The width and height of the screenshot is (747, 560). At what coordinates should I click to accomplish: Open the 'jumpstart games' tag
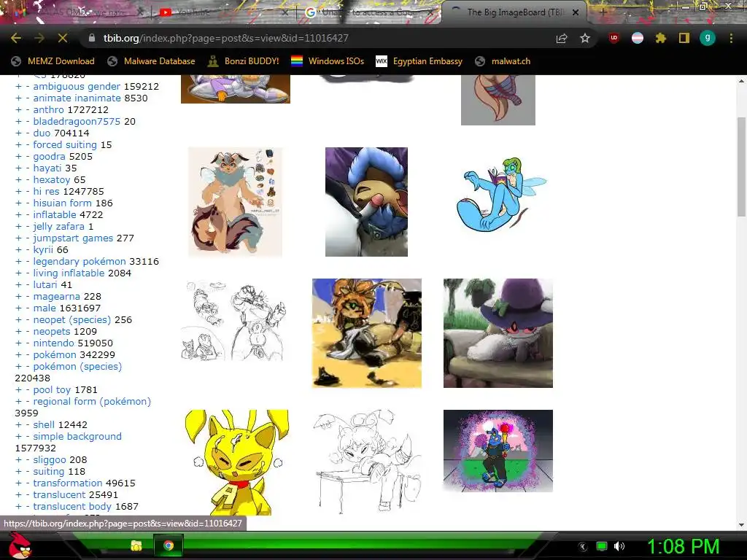pyautogui.click(x=73, y=238)
